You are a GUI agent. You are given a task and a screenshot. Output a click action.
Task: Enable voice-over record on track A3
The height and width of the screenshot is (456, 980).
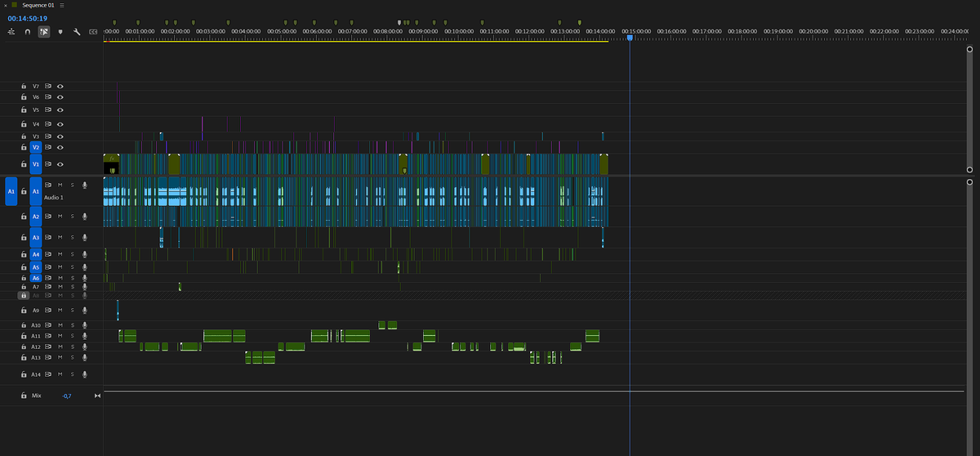click(84, 237)
